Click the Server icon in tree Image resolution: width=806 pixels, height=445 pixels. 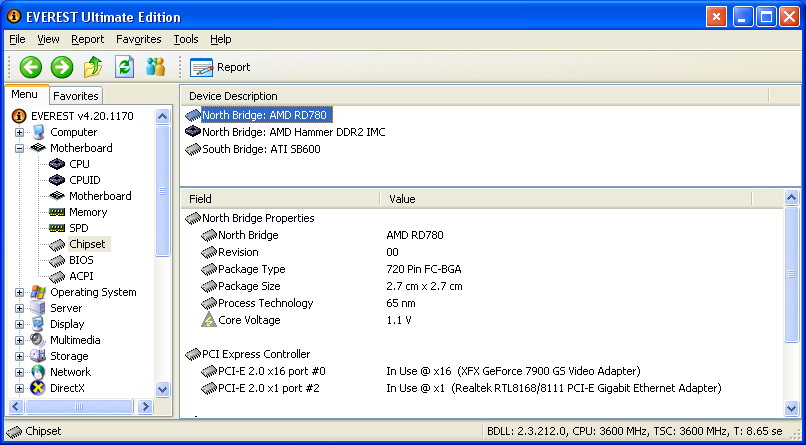[38, 308]
